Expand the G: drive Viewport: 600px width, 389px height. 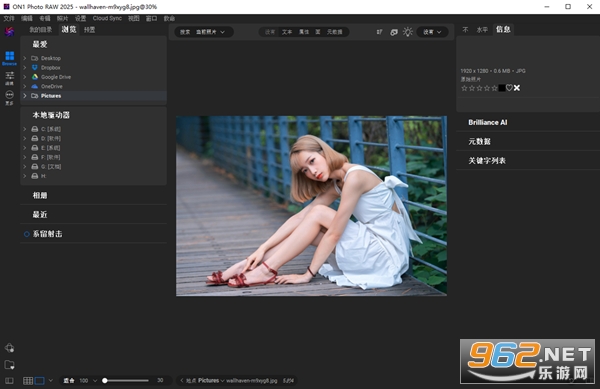(25, 166)
